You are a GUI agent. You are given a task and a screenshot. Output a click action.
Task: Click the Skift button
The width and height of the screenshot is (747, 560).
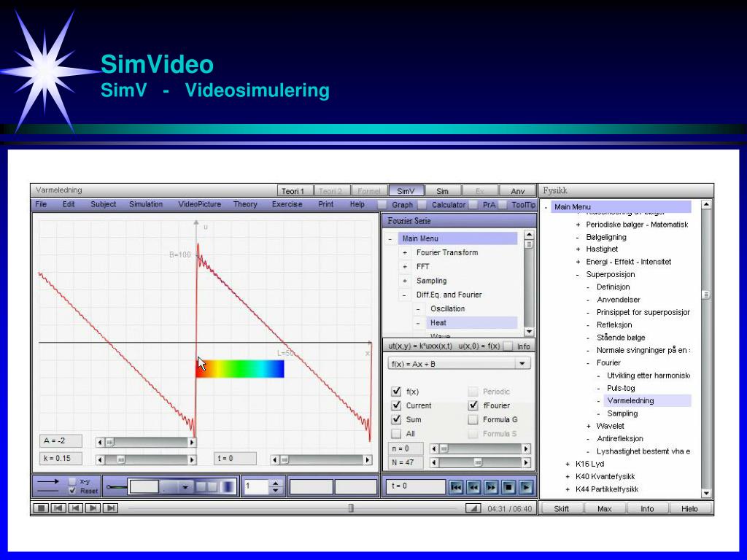click(561, 508)
